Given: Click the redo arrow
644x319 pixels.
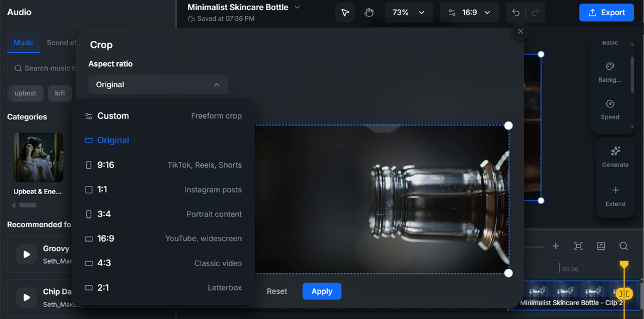Looking at the screenshot, I should (535, 13).
